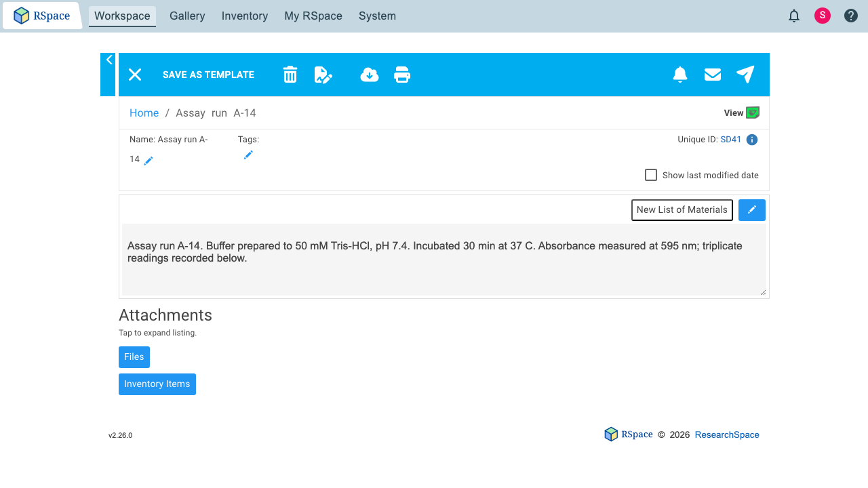Click New List of Materials button
The image size is (868, 488).
pos(682,210)
